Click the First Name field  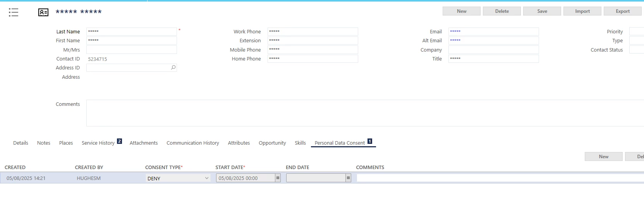132,40
